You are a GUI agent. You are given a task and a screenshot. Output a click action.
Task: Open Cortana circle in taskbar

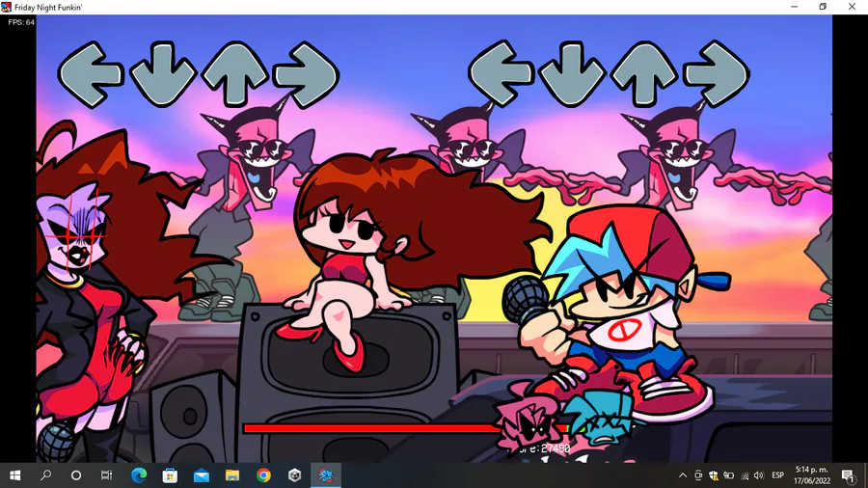pos(76,475)
